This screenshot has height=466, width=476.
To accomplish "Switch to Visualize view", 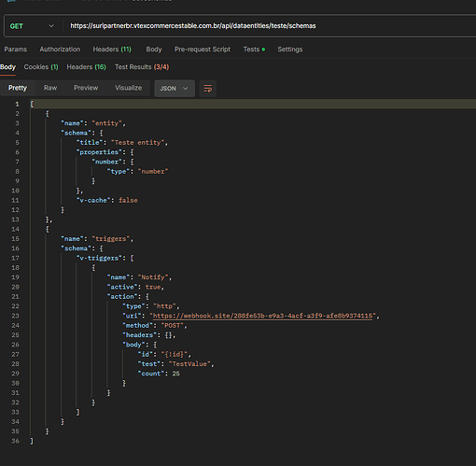I will [128, 88].
